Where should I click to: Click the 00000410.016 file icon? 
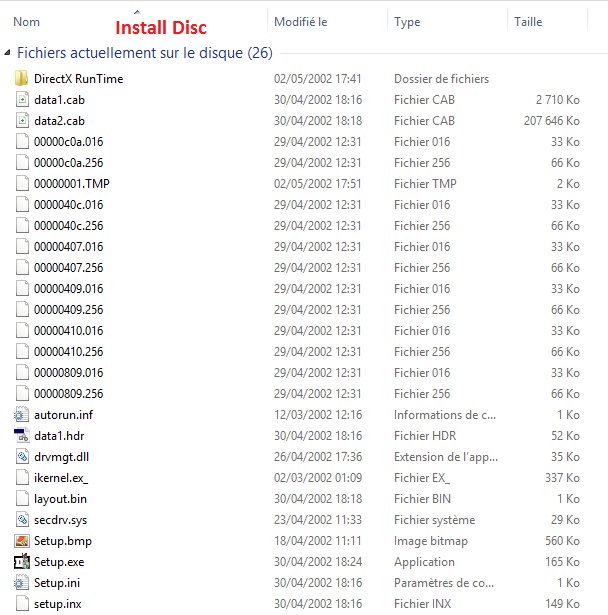pos(22,331)
